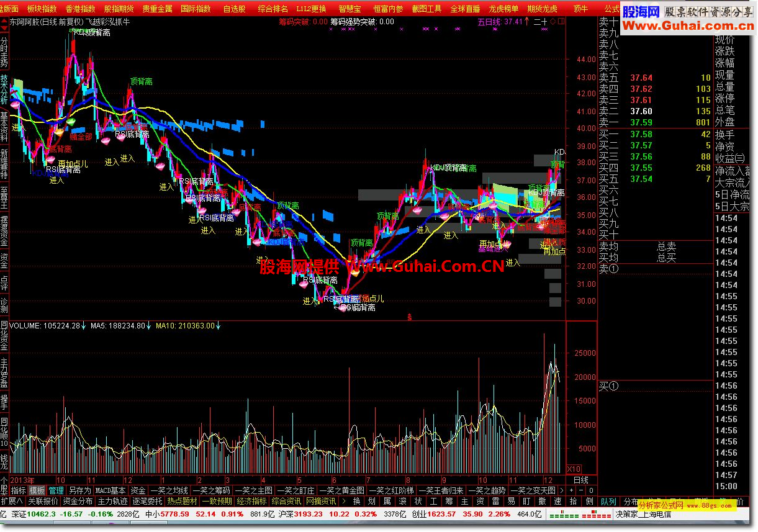Open the 自选股 menu
758x532 pixels.
[x=234, y=9]
